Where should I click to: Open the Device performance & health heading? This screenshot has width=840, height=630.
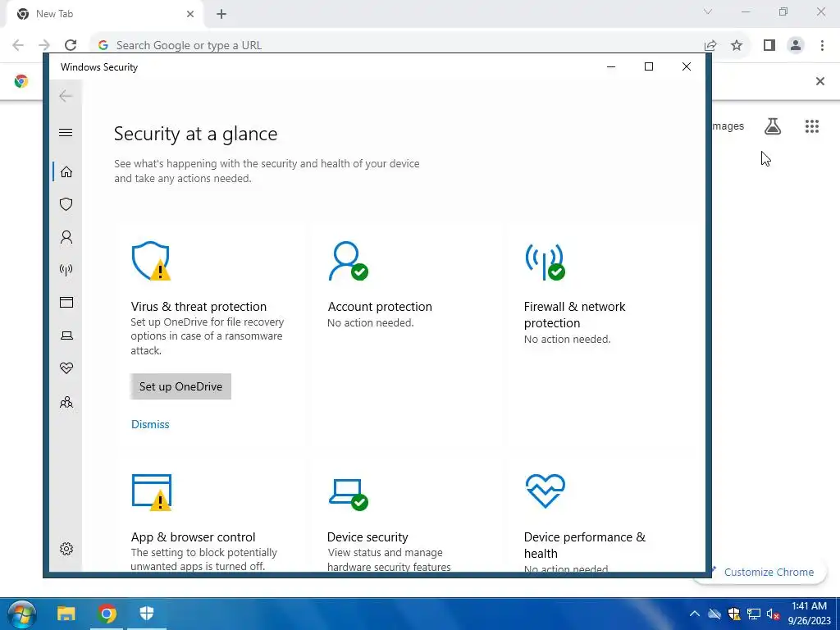click(584, 545)
